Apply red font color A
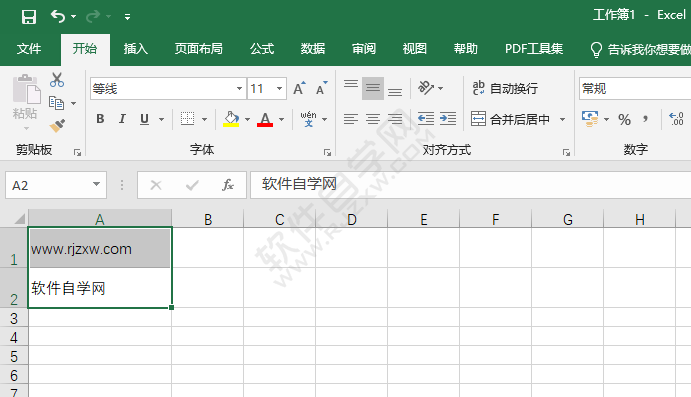 [265, 119]
